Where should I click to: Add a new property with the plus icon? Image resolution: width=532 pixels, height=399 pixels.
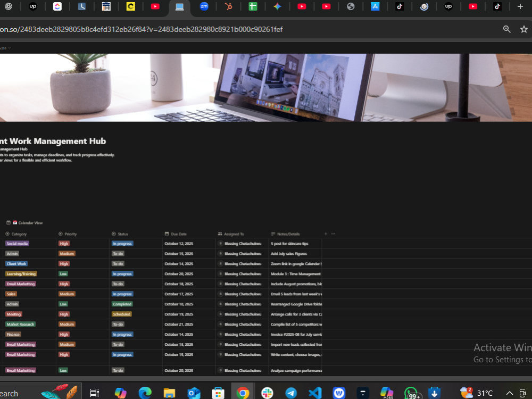[x=326, y=234]
